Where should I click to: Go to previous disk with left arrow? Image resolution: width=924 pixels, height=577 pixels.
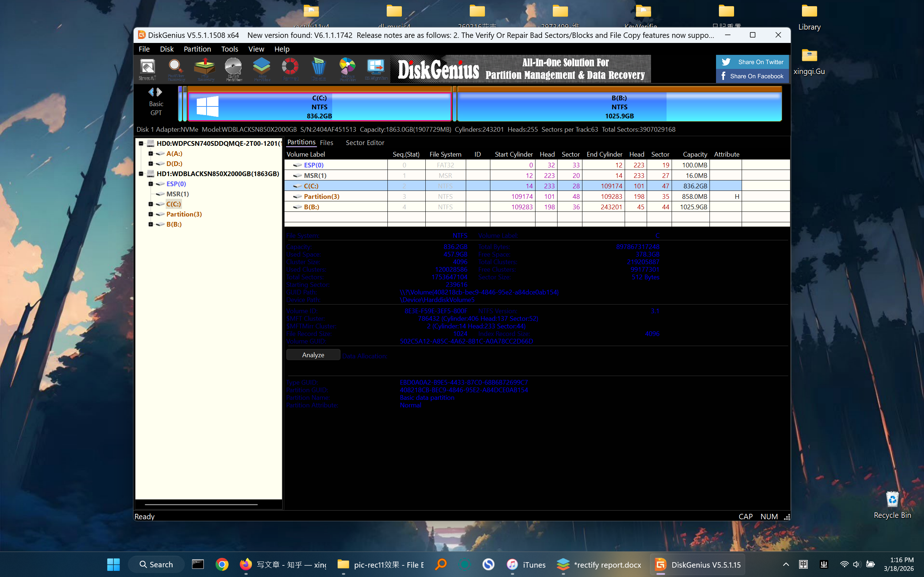tap(151, 92)
